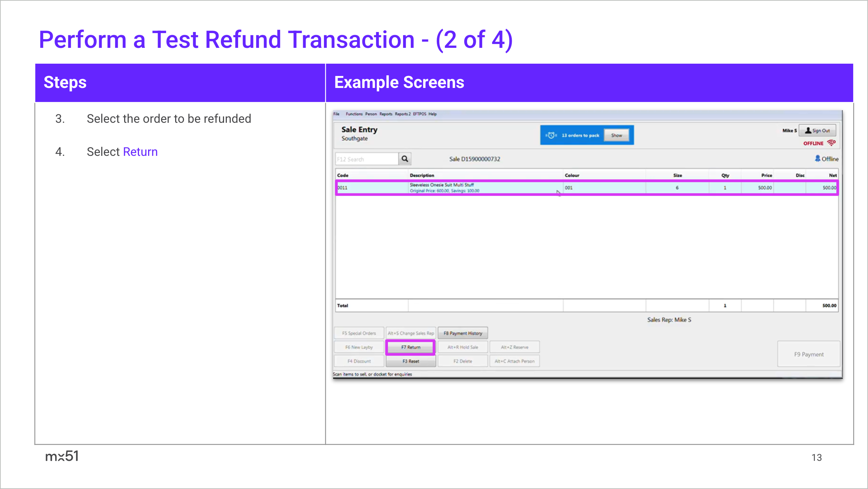Click the OFFLINE wifi status icon
The height and width of the screenshot is (489, 868).
click(831, 143)
